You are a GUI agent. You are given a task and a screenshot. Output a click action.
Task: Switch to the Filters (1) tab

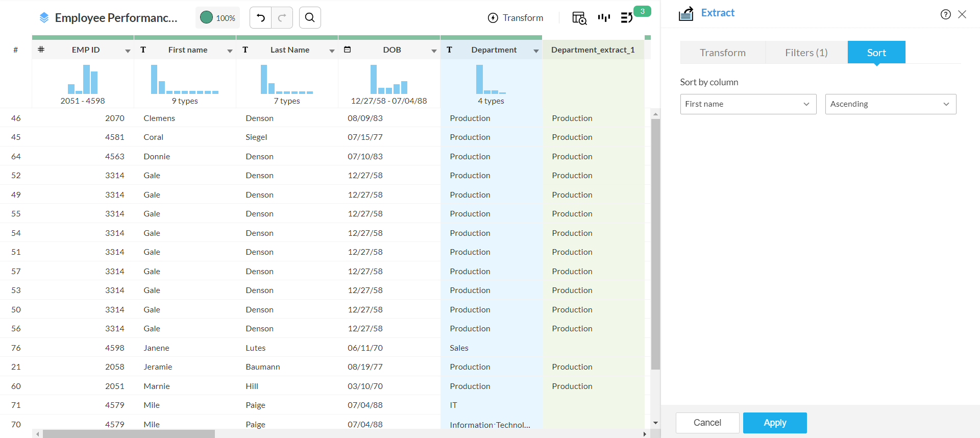(806, 53)
